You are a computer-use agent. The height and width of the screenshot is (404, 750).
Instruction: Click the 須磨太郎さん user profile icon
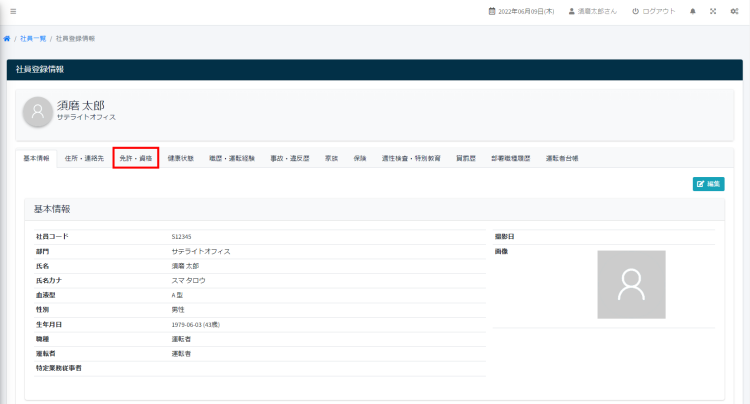pyautogui.click(x=571, y=11)
